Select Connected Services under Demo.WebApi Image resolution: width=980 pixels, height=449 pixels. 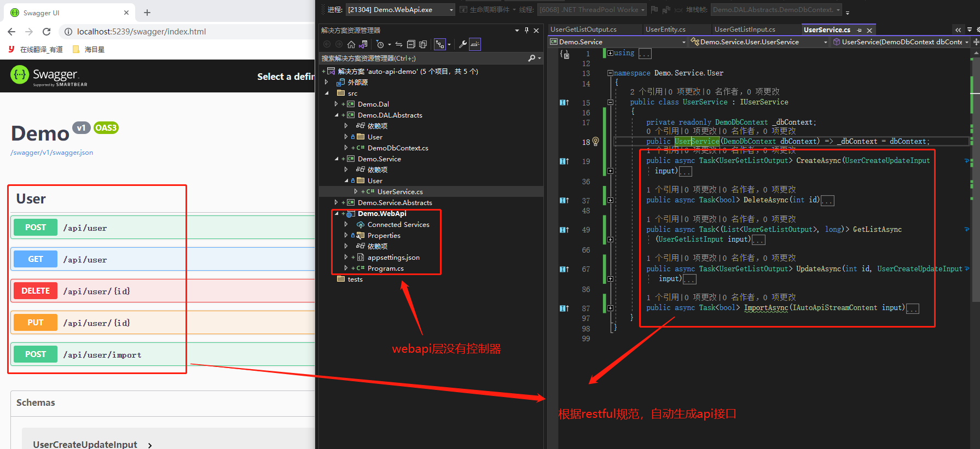[x=398, y=224]
